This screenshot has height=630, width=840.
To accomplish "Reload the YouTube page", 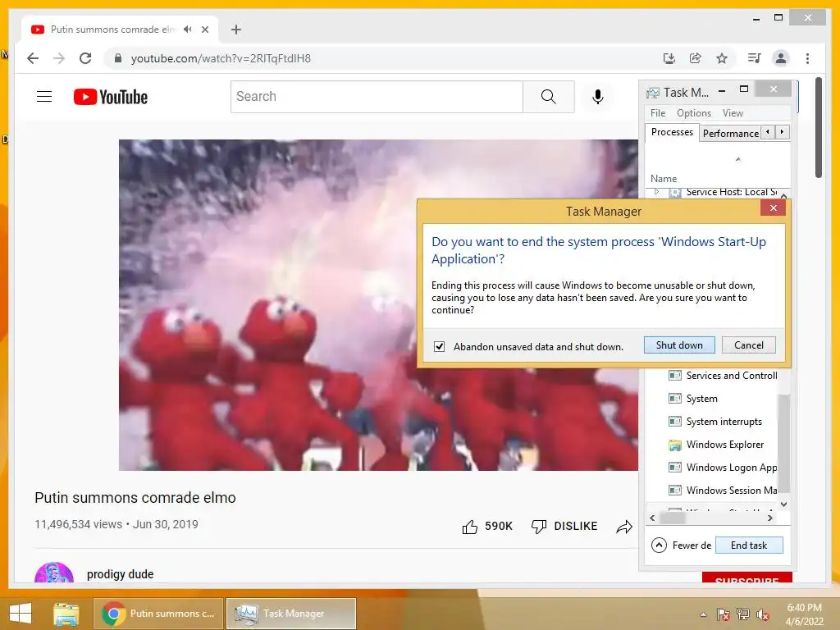I will click(85, 58).
